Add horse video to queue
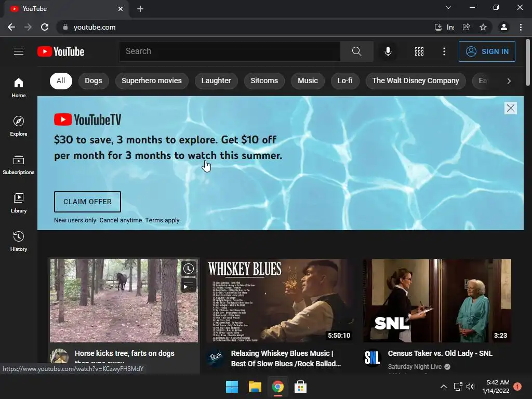The height and width of the screenshot is (399, 532). tap(188, 286)
